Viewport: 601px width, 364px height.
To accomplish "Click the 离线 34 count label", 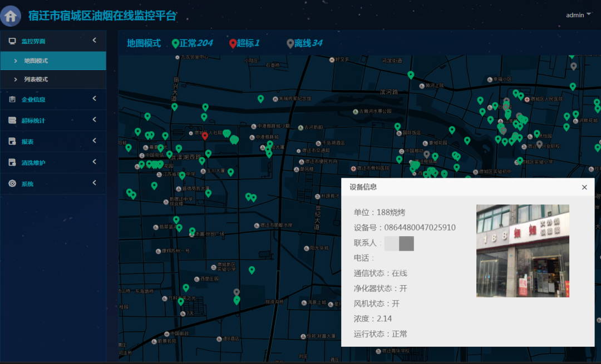I will [308, 43].
